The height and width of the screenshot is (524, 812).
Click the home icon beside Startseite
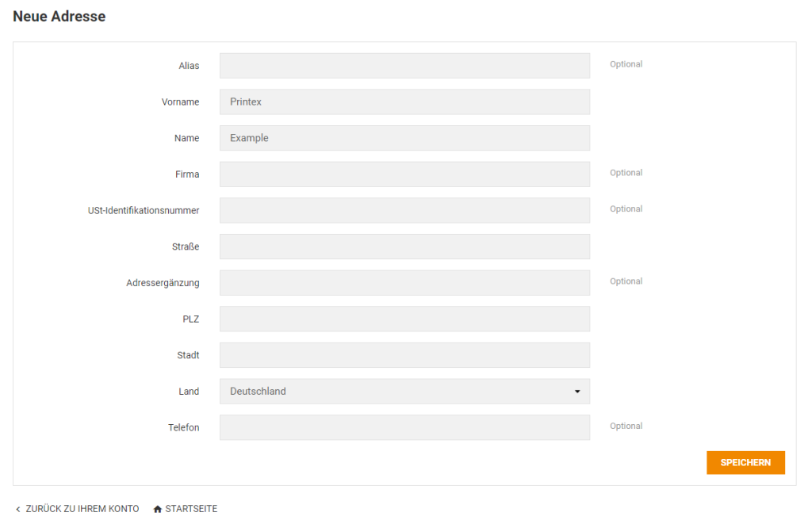point(158,509)
